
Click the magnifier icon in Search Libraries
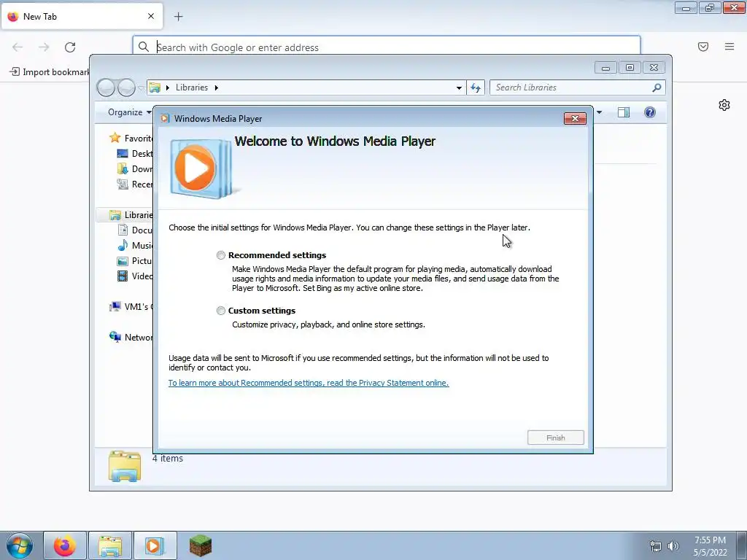[x=657, y=87]
